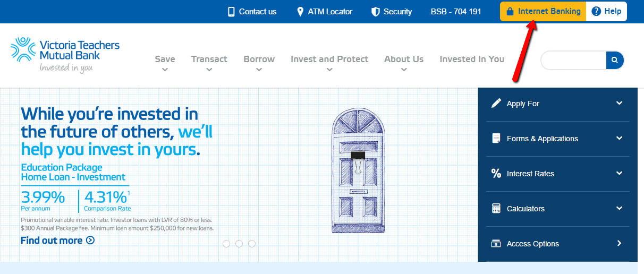Click into the site search field

[574, 61]
